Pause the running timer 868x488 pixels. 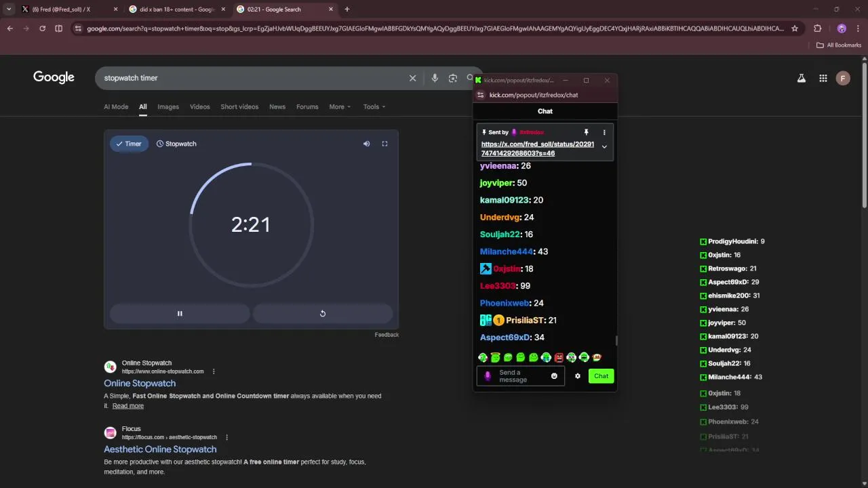tap(180, 313)
